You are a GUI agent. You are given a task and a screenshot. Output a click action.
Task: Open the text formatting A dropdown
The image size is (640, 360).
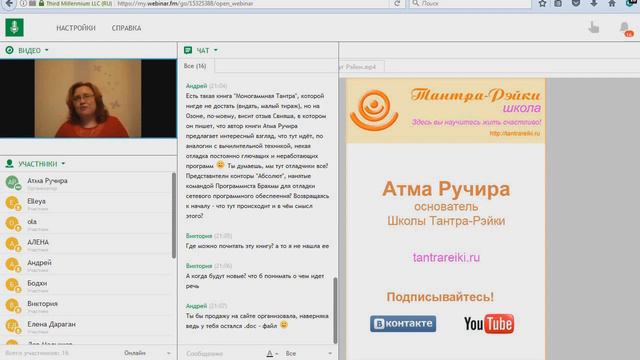click(272, 353)
